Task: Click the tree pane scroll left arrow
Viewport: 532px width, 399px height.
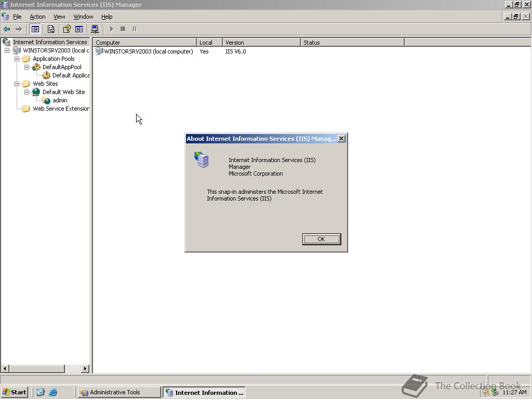Action: tap(5, 368)
